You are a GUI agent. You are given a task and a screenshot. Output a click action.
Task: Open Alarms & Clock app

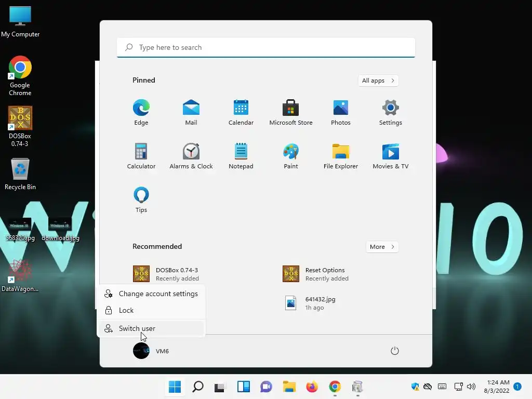pyautogui.click(x=191, y=156)
